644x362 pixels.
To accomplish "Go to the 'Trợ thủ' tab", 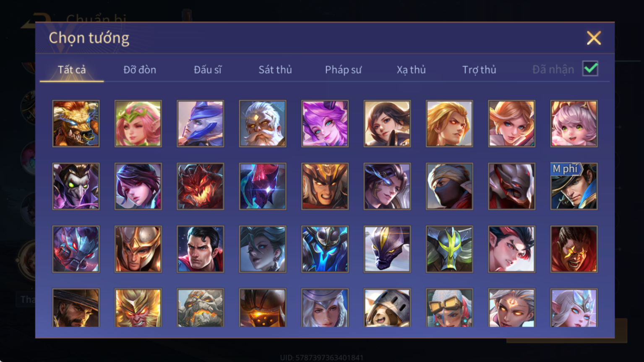I will tap(479, 70).
